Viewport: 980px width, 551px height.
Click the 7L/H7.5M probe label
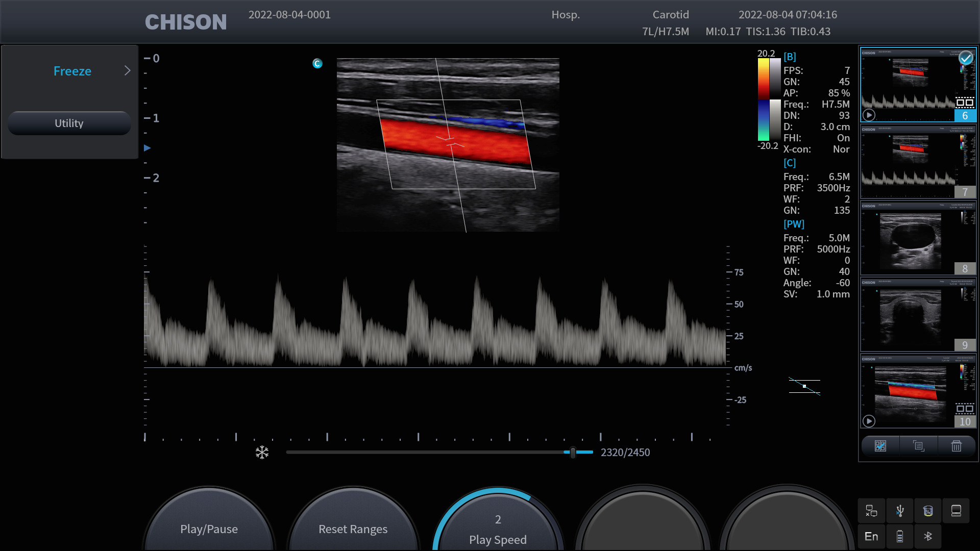tap(666, 32)
